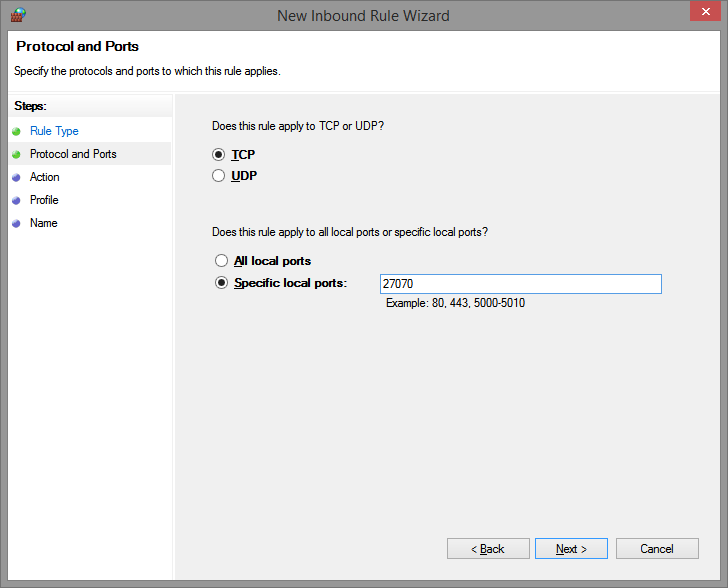This screenshot has height=588, width=728.
Task: Click the blue bullet beside Action
Action: tap(16, 177)
